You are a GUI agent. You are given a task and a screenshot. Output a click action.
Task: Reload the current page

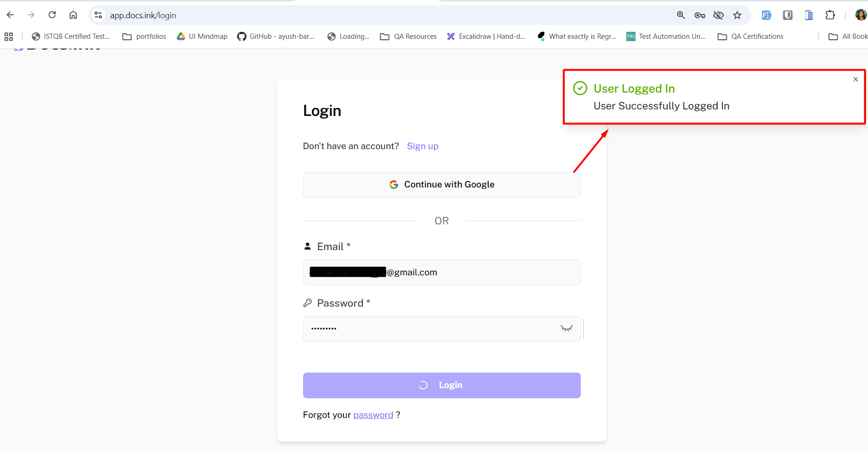pyautogui.click(x=52, y=15)
